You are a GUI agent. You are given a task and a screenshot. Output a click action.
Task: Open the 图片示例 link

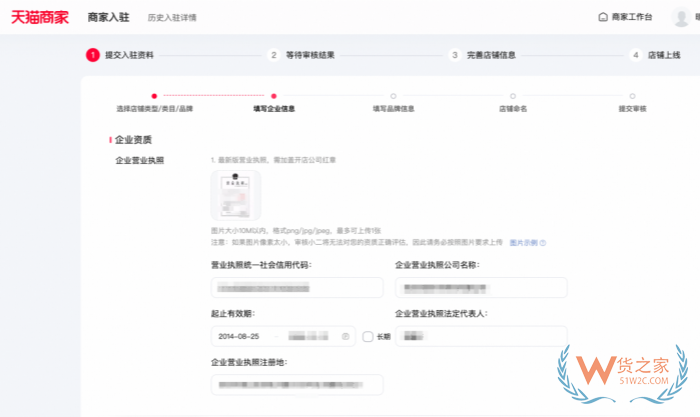(523, 243)
